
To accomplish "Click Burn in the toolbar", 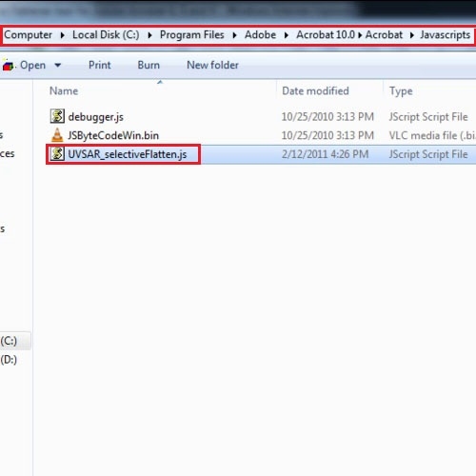I will pos(149,65).
